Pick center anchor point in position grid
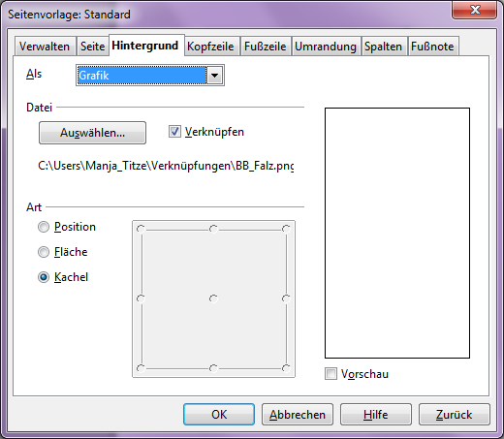This screenshot has width=504, height=439. [213, 298]
